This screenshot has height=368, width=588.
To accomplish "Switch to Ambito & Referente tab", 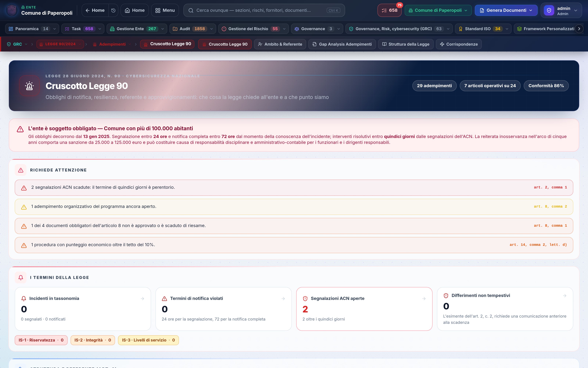I will [280, 44].
